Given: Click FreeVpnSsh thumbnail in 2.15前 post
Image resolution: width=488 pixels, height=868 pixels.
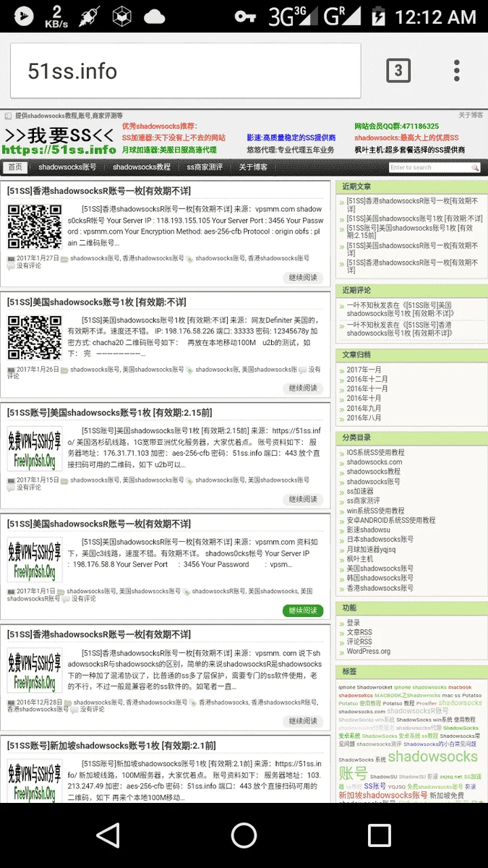Looking at the screenshot, I should (x=35, y=448).
